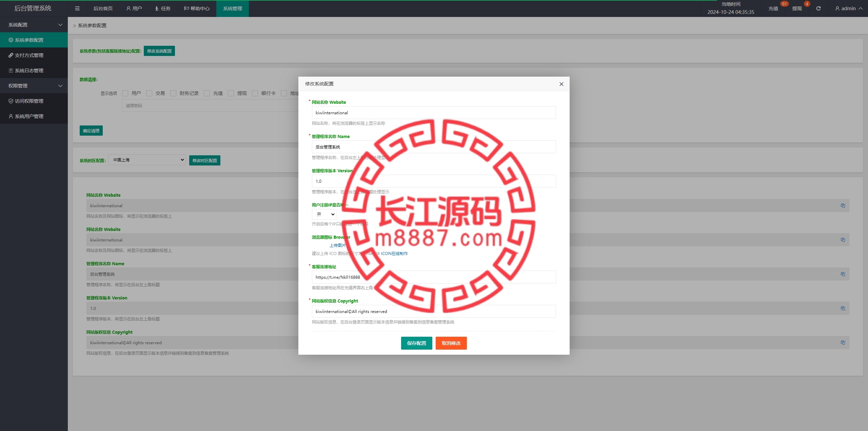Open the 用户 top navigation menu

tap(134, 8)
